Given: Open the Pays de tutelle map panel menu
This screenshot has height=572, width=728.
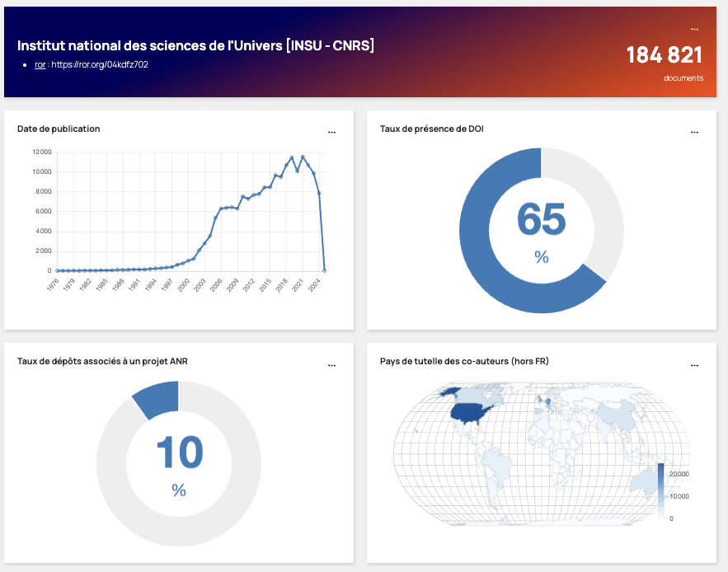Looking at the screenshot, I should click(694, 365).
